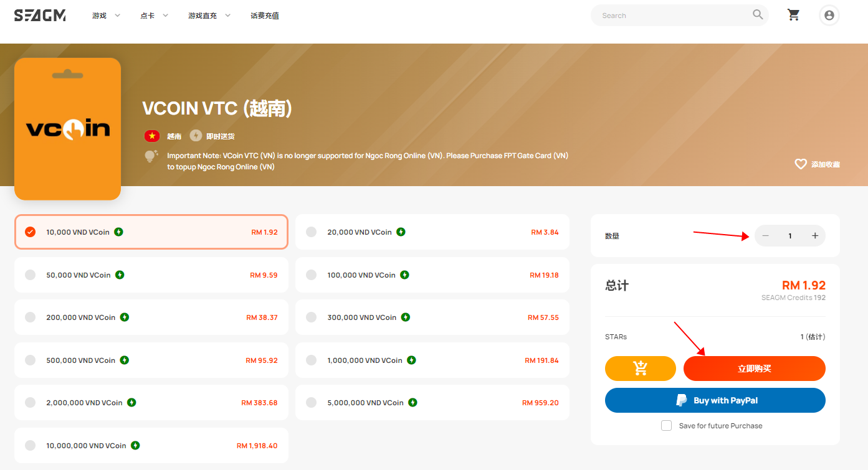Click lightning icon beside 2,000,000 VND VCoin
The image size is (868, 470).
(x=131, y=403)
